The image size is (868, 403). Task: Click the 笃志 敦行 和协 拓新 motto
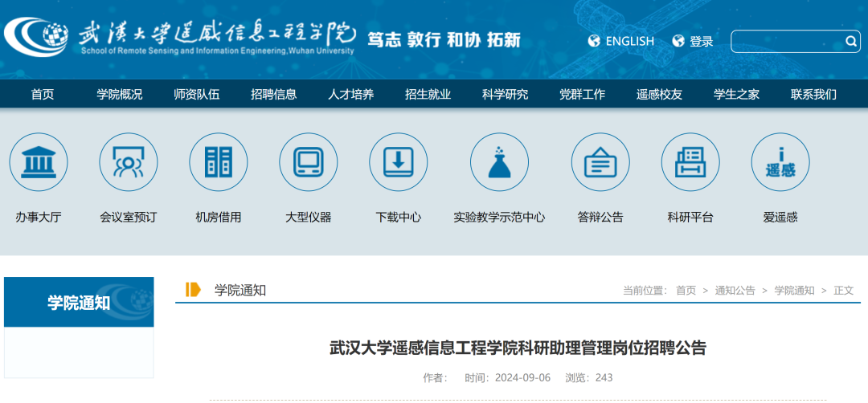(x=444, y=40)
